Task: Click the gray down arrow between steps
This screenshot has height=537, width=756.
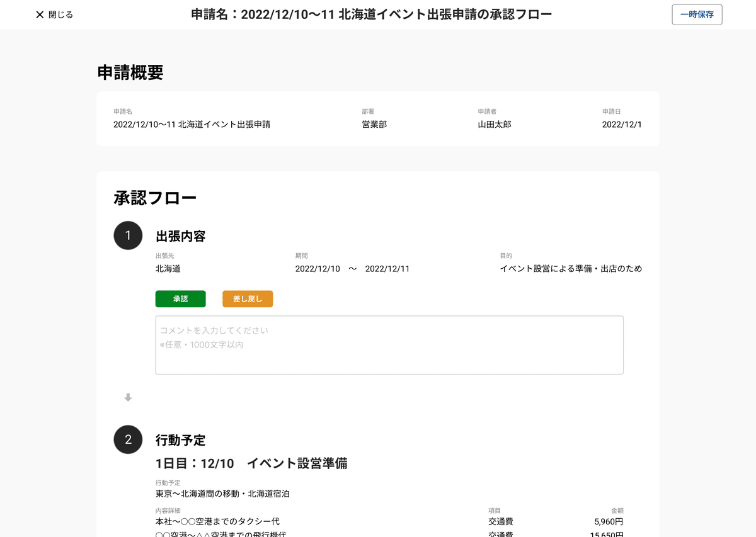Action: 128,397
